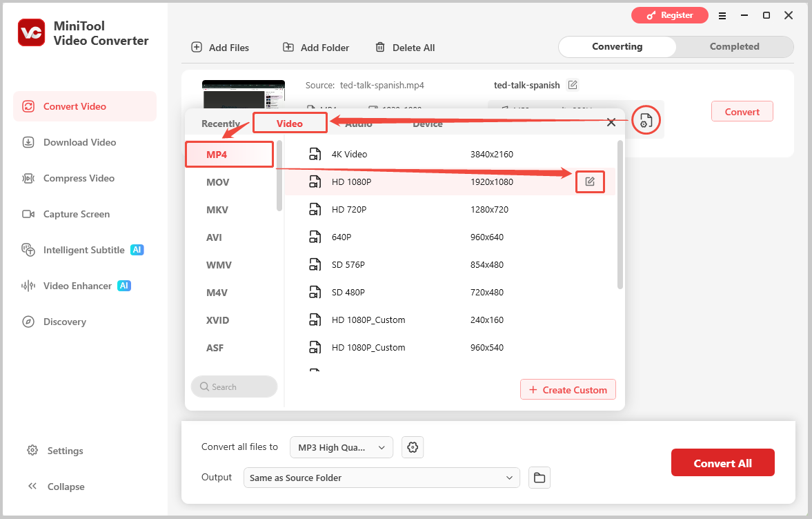812x519 pixels.
Task: Click the Register button
Action: (x=670, y=16)
